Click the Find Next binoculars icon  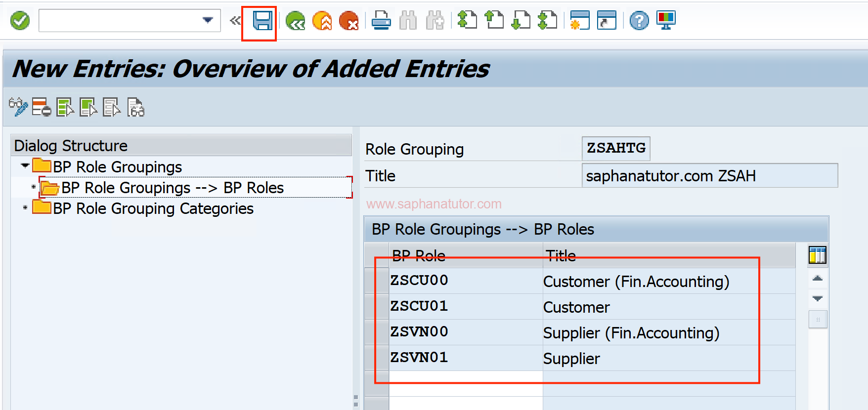(x=435, y=21)
